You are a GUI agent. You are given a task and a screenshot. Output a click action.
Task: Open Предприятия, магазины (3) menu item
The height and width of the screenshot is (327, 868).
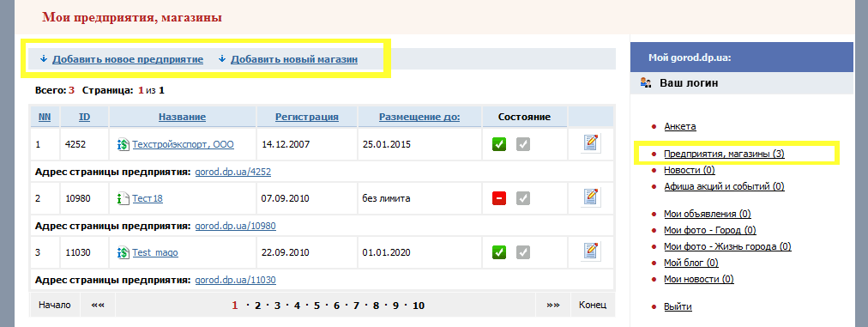(724, 154)
